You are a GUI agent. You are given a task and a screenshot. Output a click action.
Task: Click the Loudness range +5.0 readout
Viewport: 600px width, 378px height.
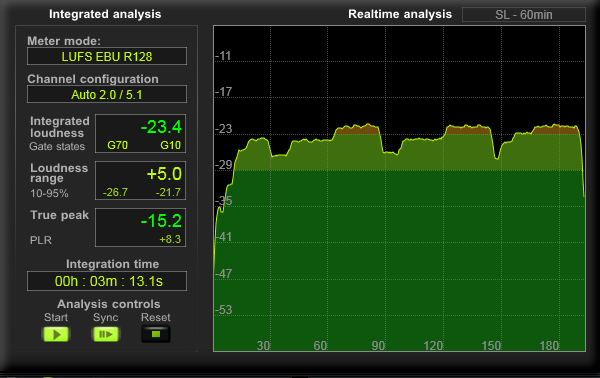pos(164,174)
